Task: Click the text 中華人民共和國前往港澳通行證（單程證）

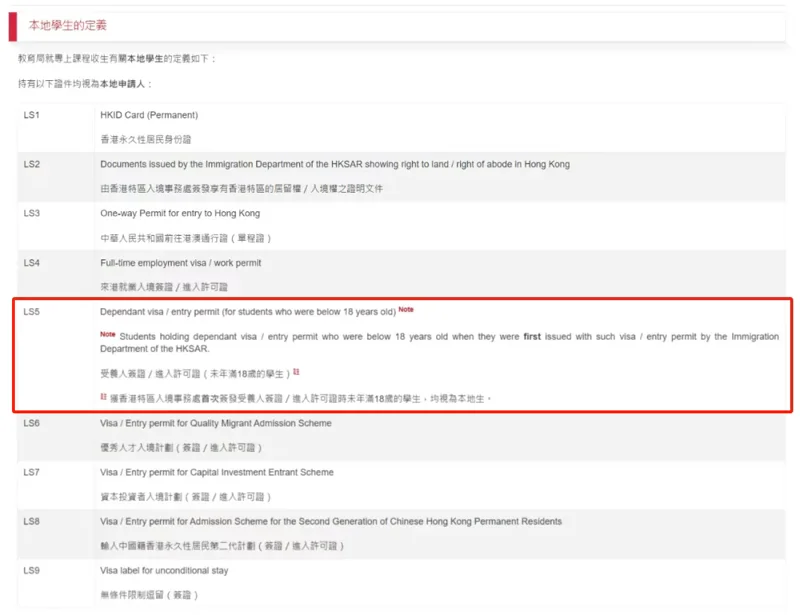Action: [x=186, y=238]
